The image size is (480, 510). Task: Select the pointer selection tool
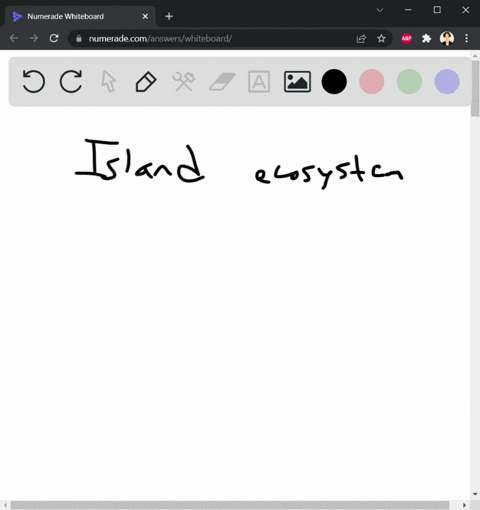[109, 81]
